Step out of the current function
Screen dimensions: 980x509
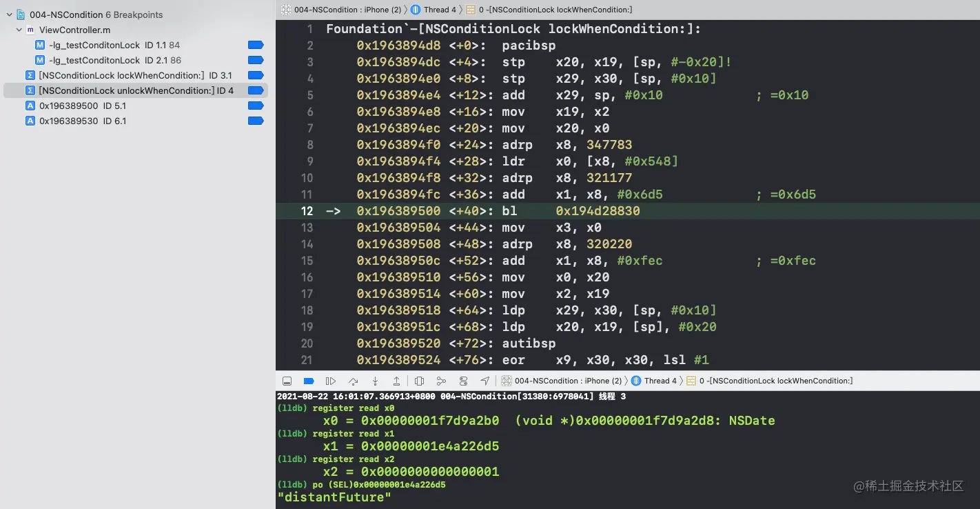click(x=396, y=381)
